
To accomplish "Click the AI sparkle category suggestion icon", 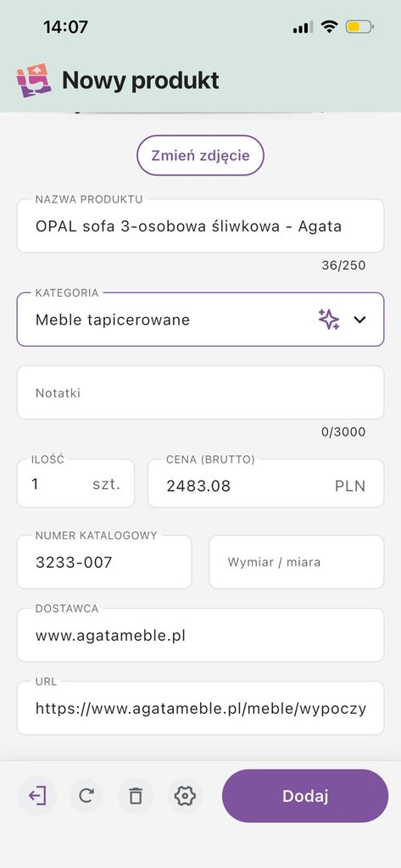I will click(328, 320).
